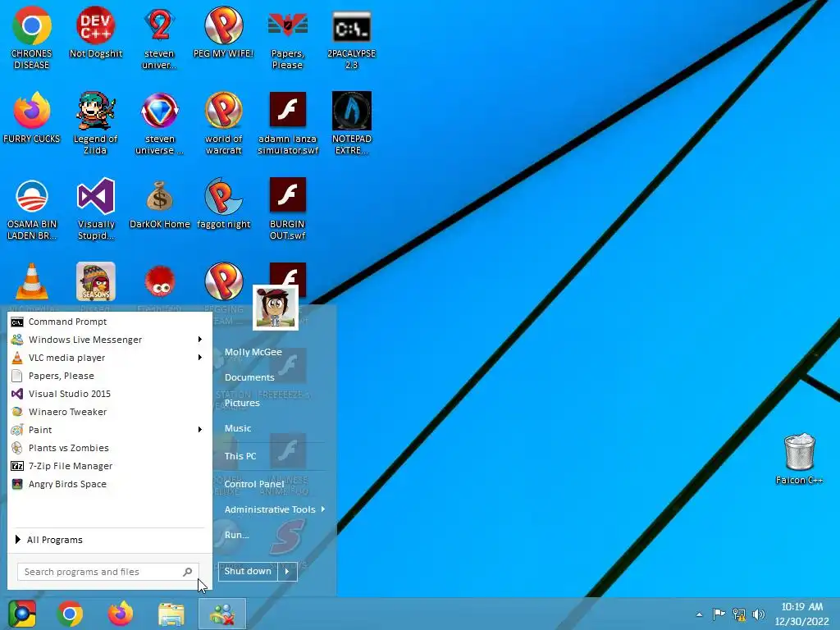840x630 pixels.
Task: Click the search magnifier icon in Start menu
Action: coord(188,572)
